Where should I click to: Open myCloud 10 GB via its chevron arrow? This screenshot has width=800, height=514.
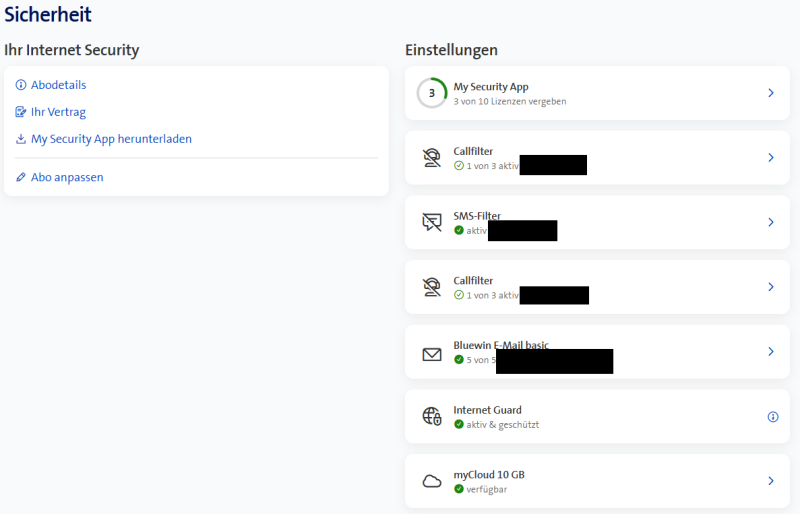click(x=771, y=481)
